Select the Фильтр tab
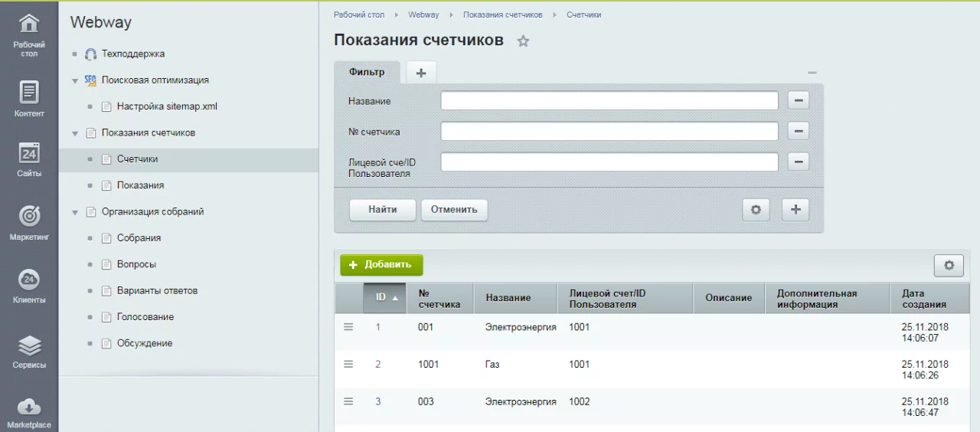This screenshot has height=432, width=980. [367, 72]
